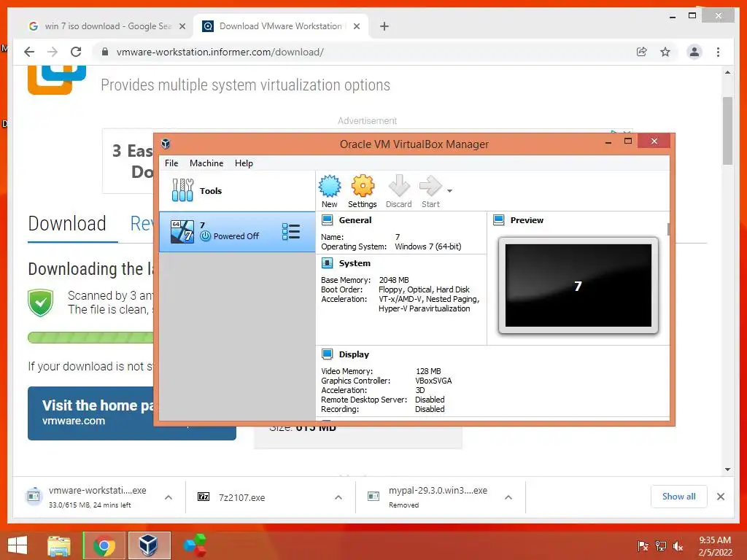747x560 pixels.
Task: Click the Preview section icon
Action: point(499,220)
